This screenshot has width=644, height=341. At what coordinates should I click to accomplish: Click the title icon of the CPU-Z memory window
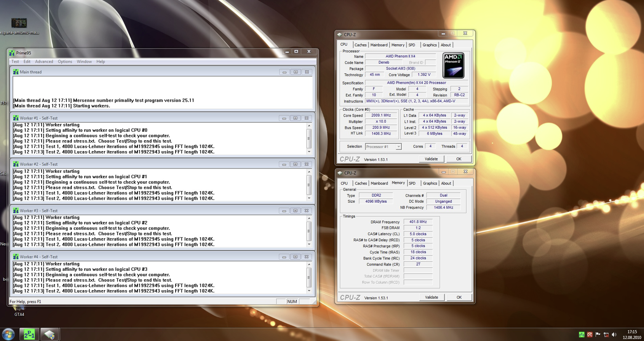[340, 173]
